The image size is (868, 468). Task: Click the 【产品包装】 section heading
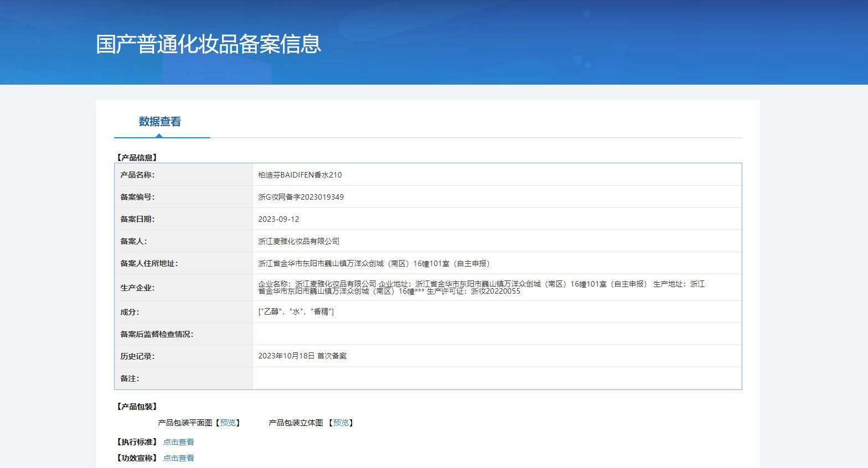(137, 407)
